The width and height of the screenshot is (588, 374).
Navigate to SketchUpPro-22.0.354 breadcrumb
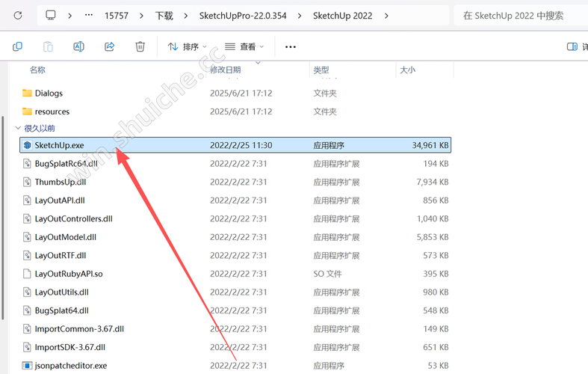pyautogui.click(x=243, y=16)
